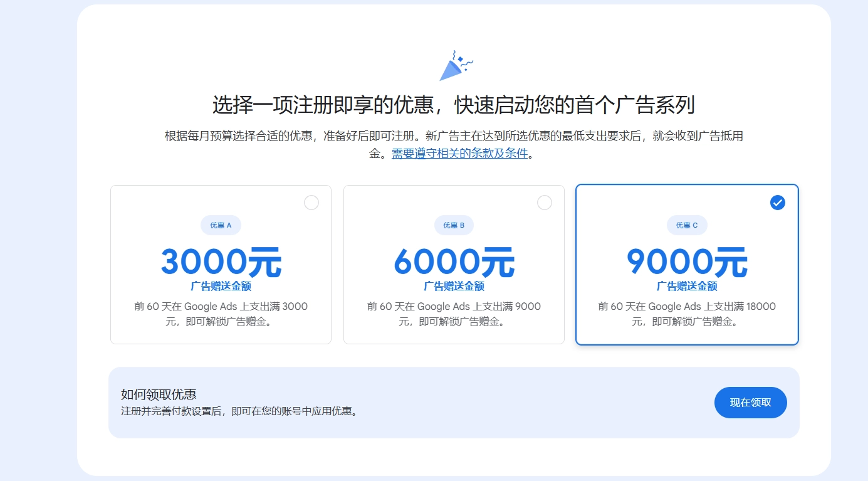Select the 优惠 B radio button
The width and height of the screenshot is (868, 481).
[x=545, y=203]
